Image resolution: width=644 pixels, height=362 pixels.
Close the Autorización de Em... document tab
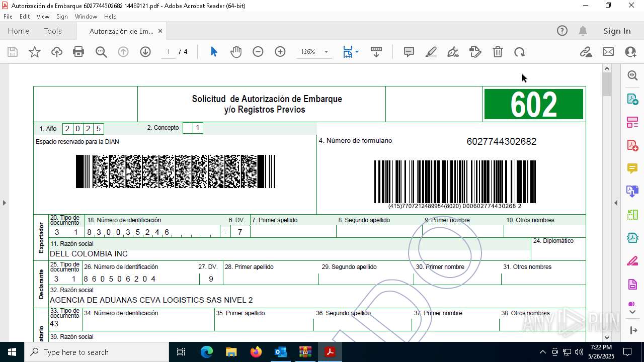(x=160, y=31)
